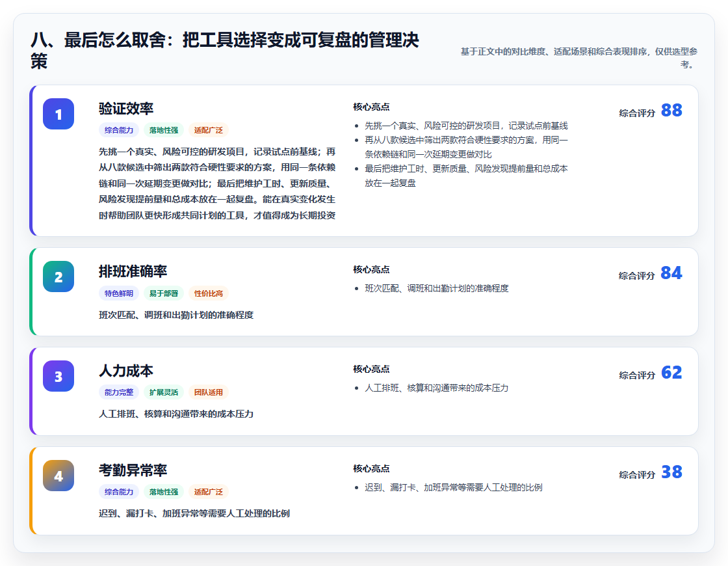Click the 验证效率 description paragraph

[217, 183]
